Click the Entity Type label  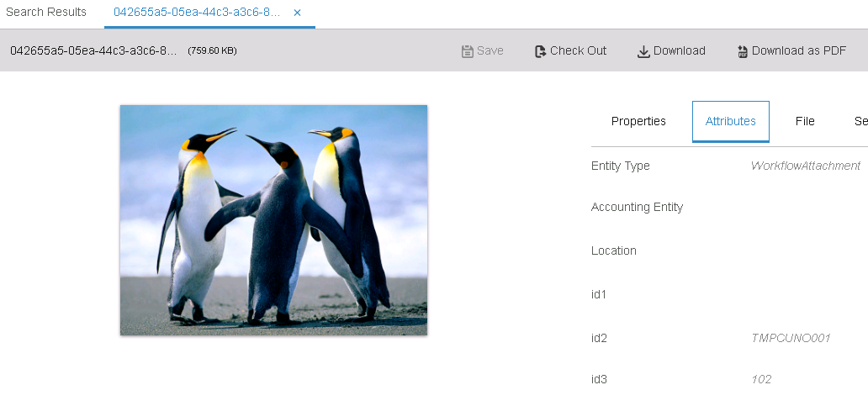[621, 166]
